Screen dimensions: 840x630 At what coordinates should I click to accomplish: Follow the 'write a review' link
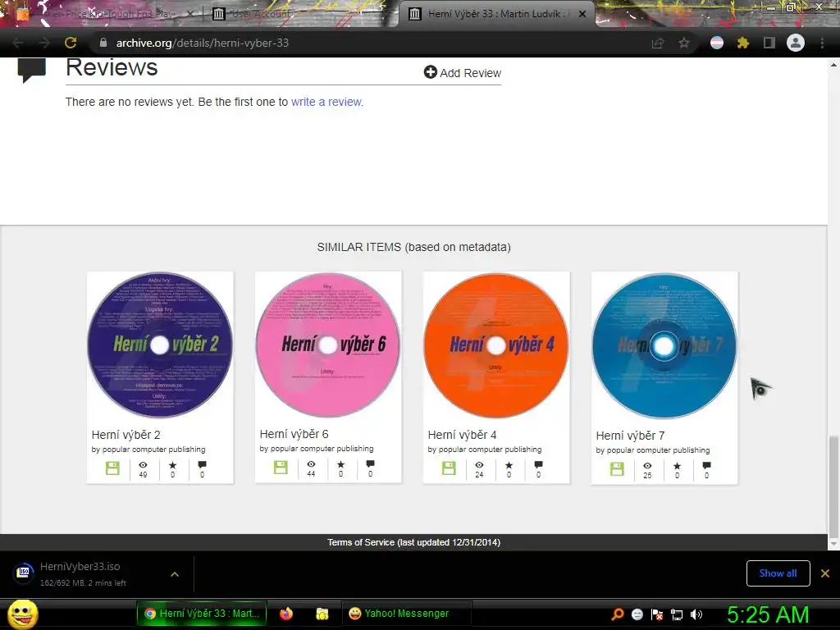pyautogui.click(x=326, y=102)
